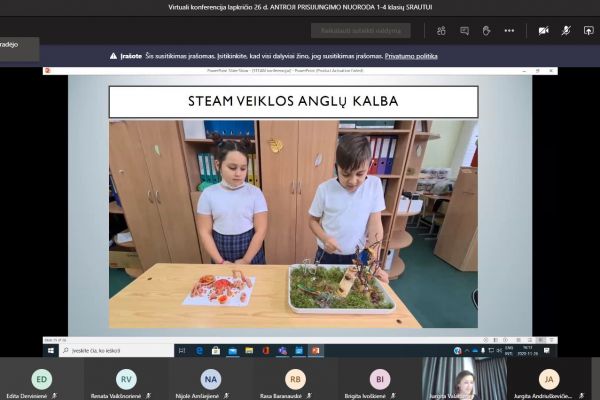Open the More actions ellipsis menu

click(x=509, y=31)
